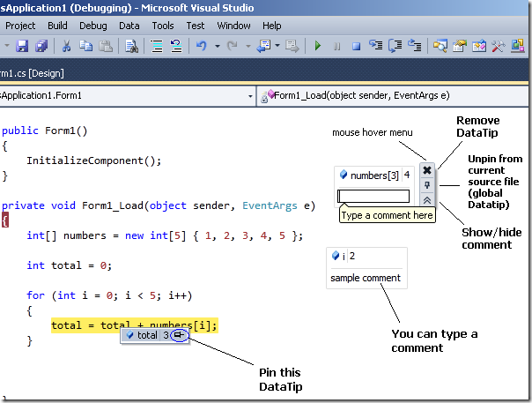Open the Form1_Load member dropdown
The width and height of the screenshot is (532, 403).
pyautogui.click(x=393, y=96)
